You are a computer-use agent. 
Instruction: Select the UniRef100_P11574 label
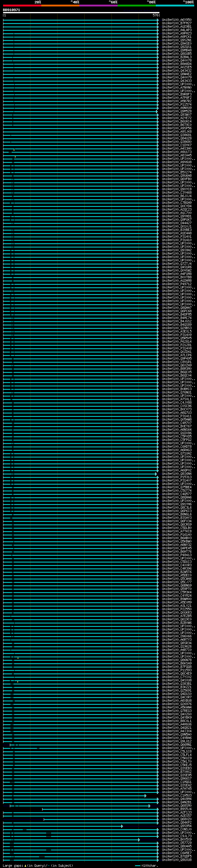point(177,104)
